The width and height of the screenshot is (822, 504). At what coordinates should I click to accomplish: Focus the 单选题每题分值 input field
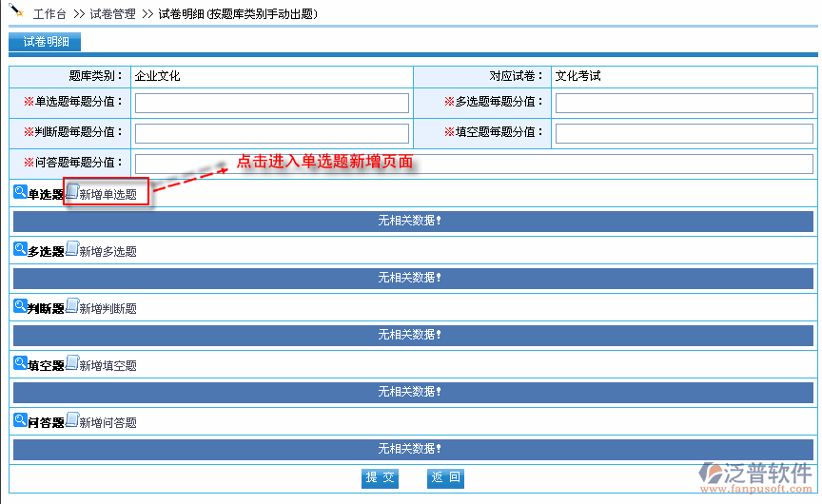pos(272,104)
